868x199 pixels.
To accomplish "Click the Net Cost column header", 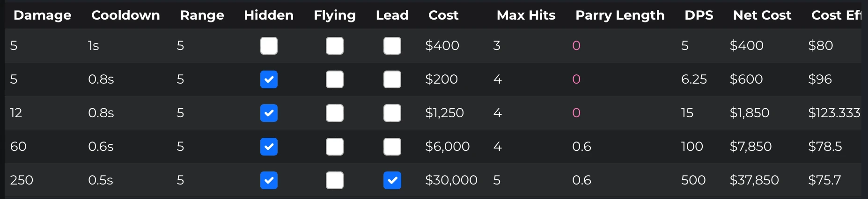I will tap(762, 15).
